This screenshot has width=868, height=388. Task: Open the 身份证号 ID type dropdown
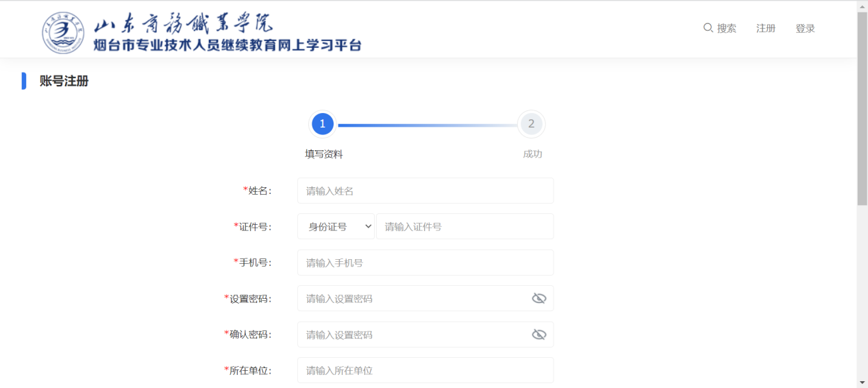(x=336, y=226)
